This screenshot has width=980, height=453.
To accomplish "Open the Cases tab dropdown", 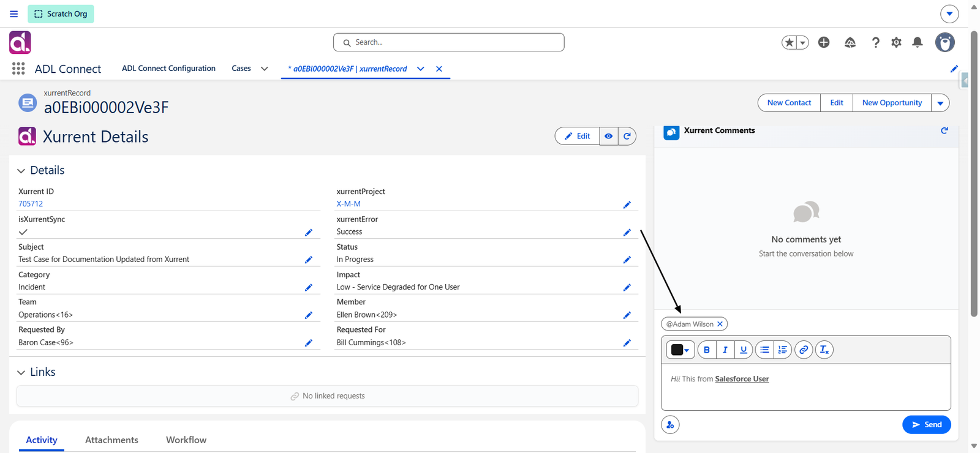I will point(265,69).
